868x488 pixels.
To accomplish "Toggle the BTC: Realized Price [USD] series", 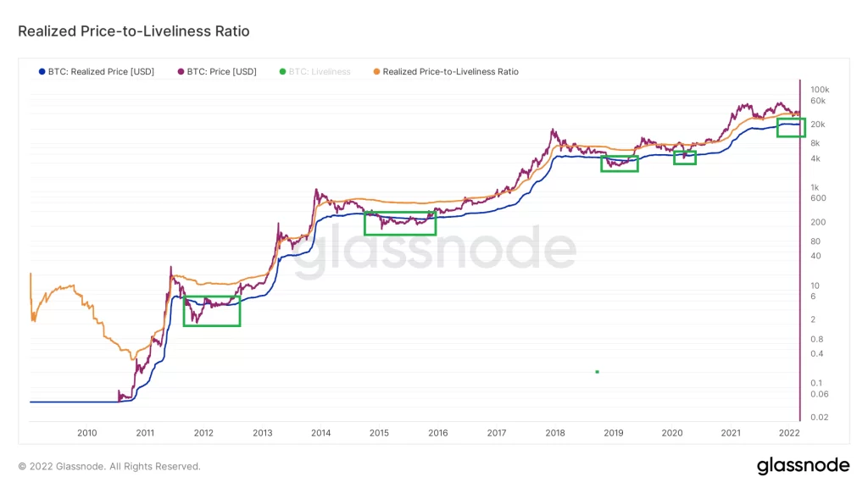I will click(101, 72).
